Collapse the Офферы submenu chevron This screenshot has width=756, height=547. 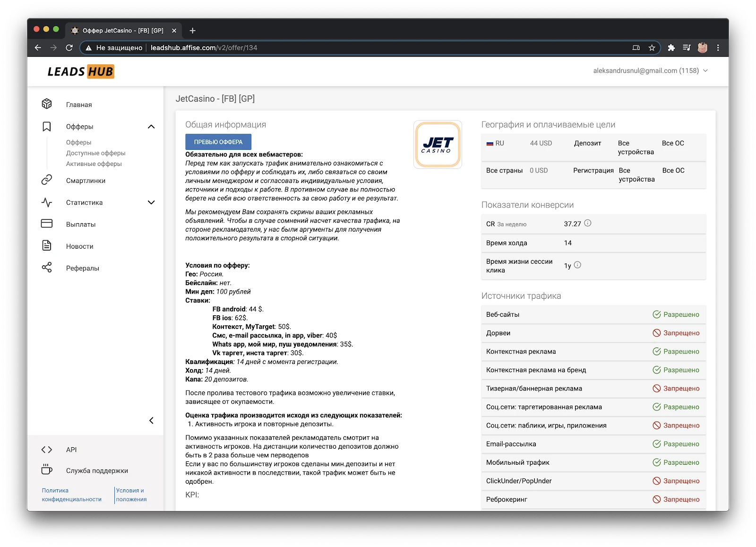pos(151,127)
